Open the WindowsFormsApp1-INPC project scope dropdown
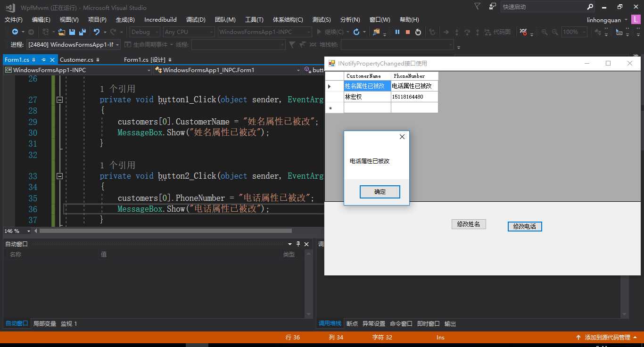 pos(78,70)
